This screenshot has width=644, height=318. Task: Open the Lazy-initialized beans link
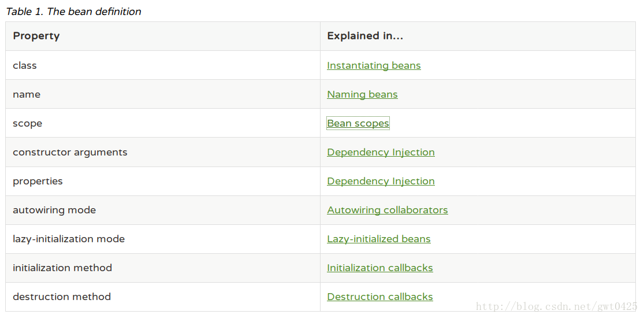[x=379, y=239]
